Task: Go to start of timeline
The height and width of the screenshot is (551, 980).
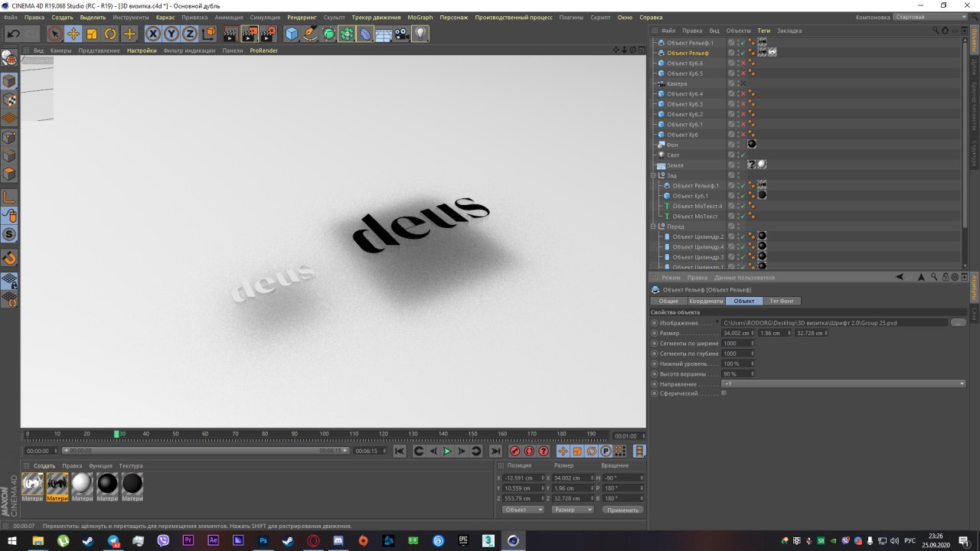Action: coord(400,452)
